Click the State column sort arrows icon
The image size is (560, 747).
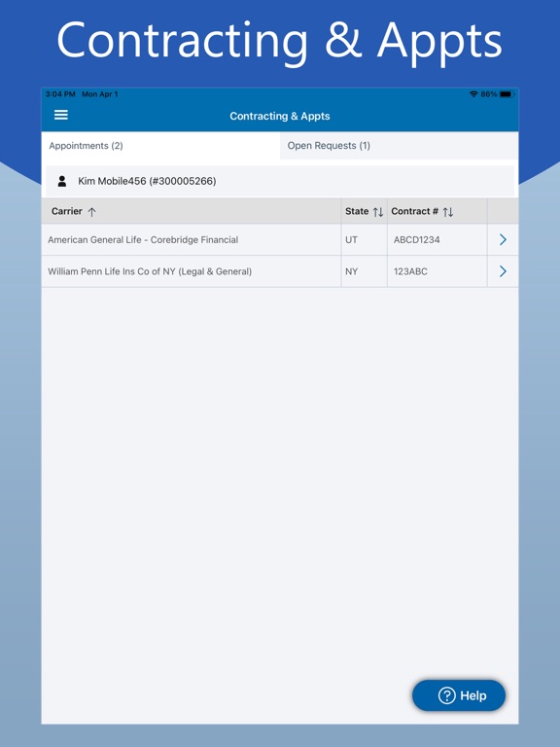tap(378, 212)
